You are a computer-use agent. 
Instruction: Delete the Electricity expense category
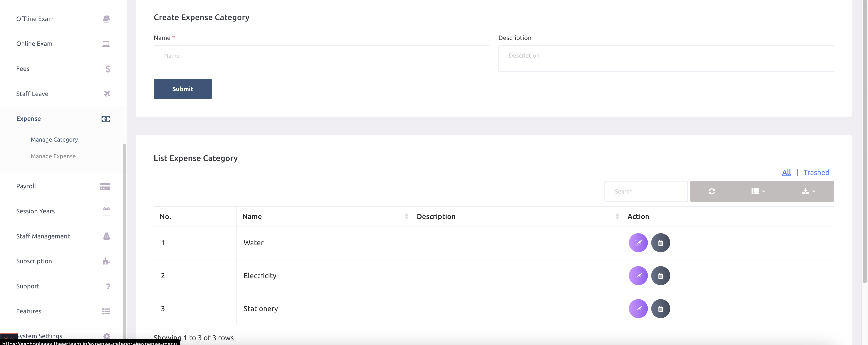click(661, 275)
